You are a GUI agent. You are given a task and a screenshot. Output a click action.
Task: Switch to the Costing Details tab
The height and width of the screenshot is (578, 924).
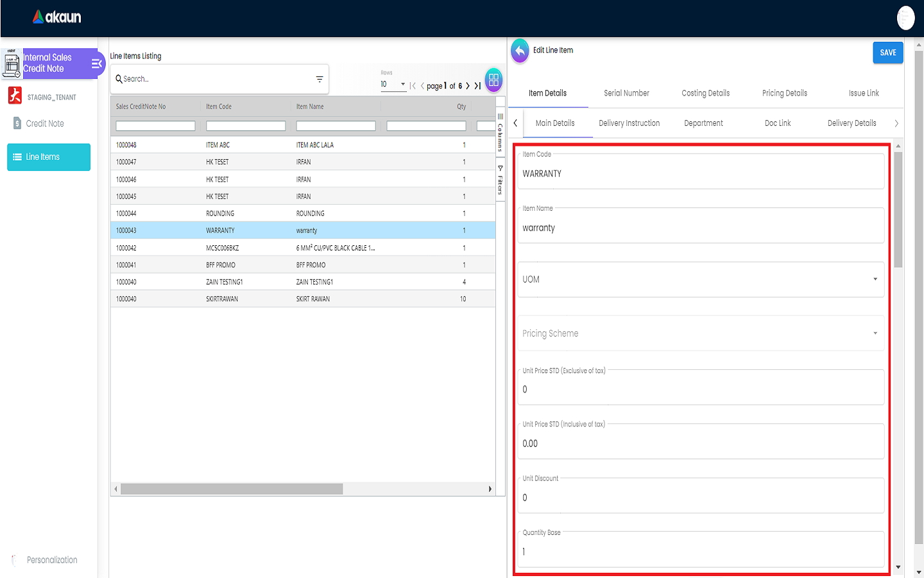pyautogui.click(x=705, y=93)
